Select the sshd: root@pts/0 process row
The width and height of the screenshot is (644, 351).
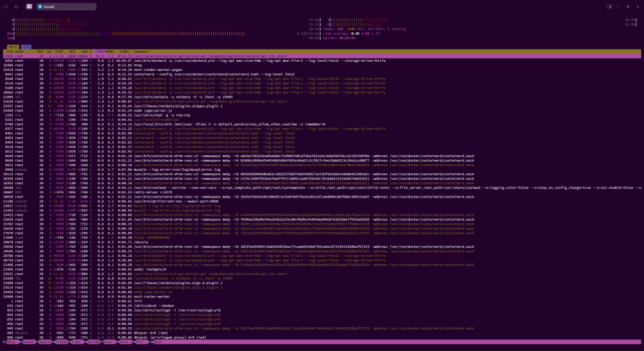[322, 269]
